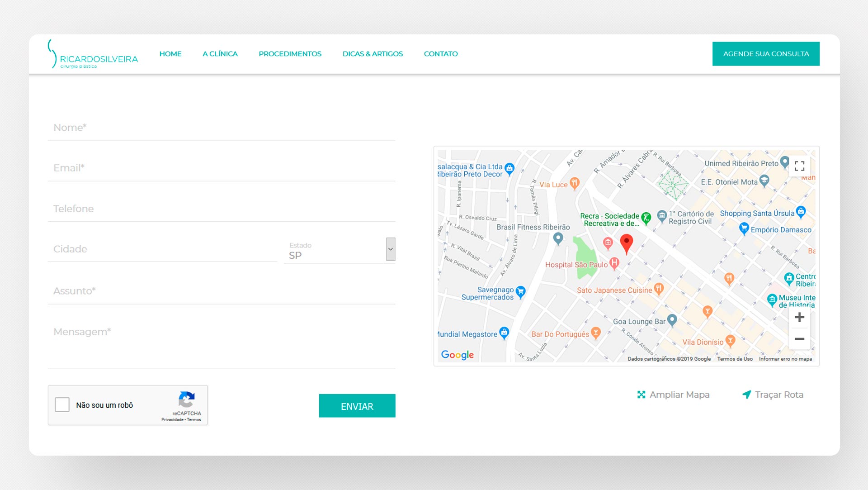The width and height of the screenshot is (868, 490).
Task: Open the A Clínica navigation item
Action: pos(220,54)
